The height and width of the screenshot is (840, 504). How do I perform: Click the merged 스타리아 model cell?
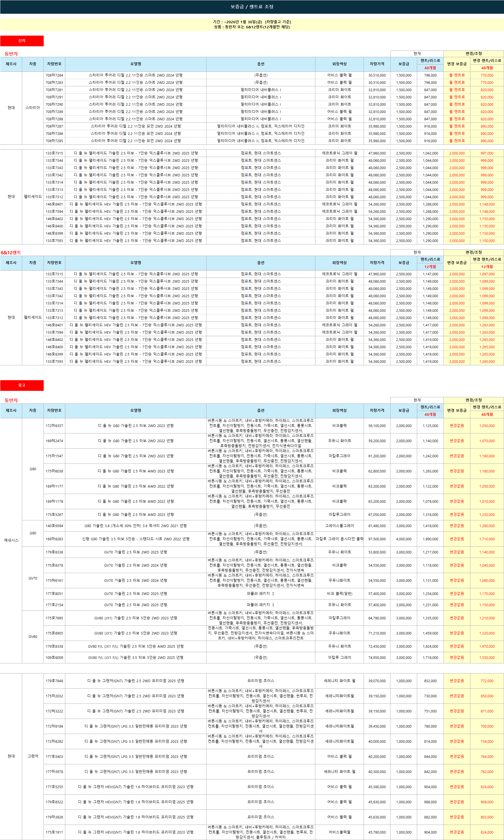click(x=32, y=108)
